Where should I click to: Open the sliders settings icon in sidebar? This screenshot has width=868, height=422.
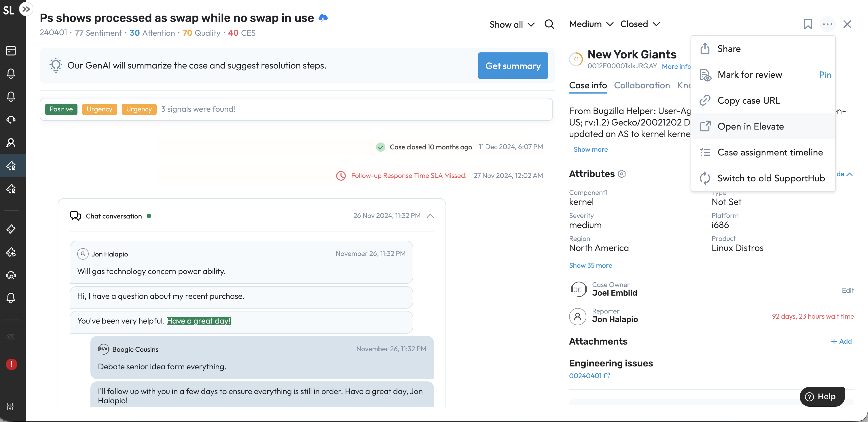pyautogui.click(x=10, y=406)
